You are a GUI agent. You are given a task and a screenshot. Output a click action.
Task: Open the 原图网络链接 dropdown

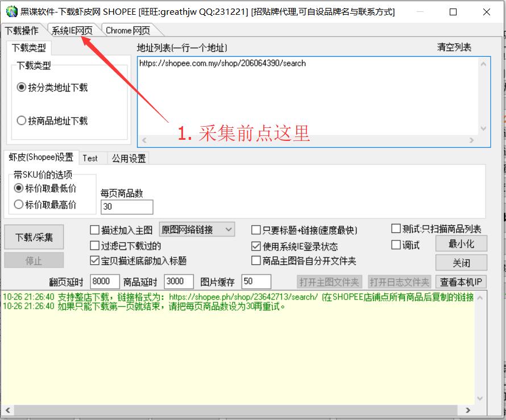(x=197, y=230)
